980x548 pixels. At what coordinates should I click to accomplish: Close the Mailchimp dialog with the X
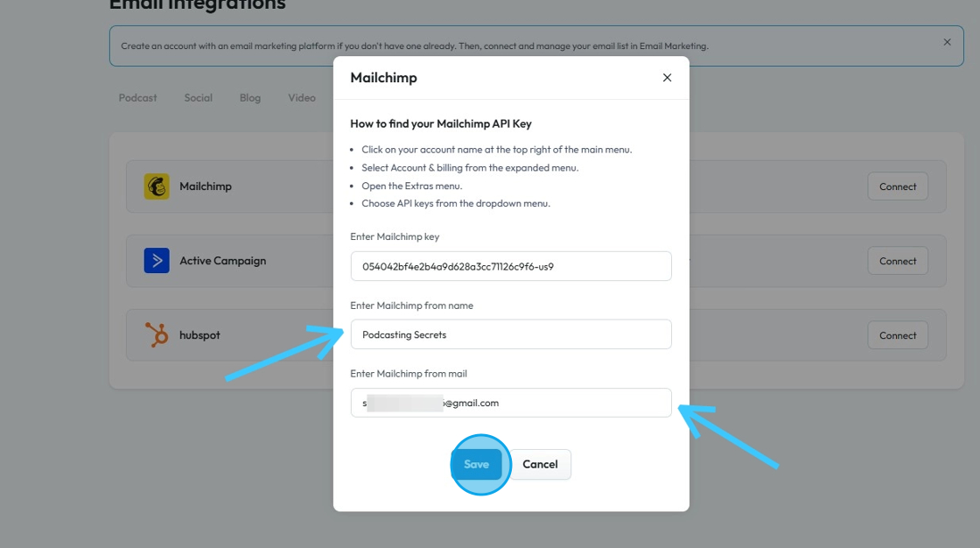point(667,78)
